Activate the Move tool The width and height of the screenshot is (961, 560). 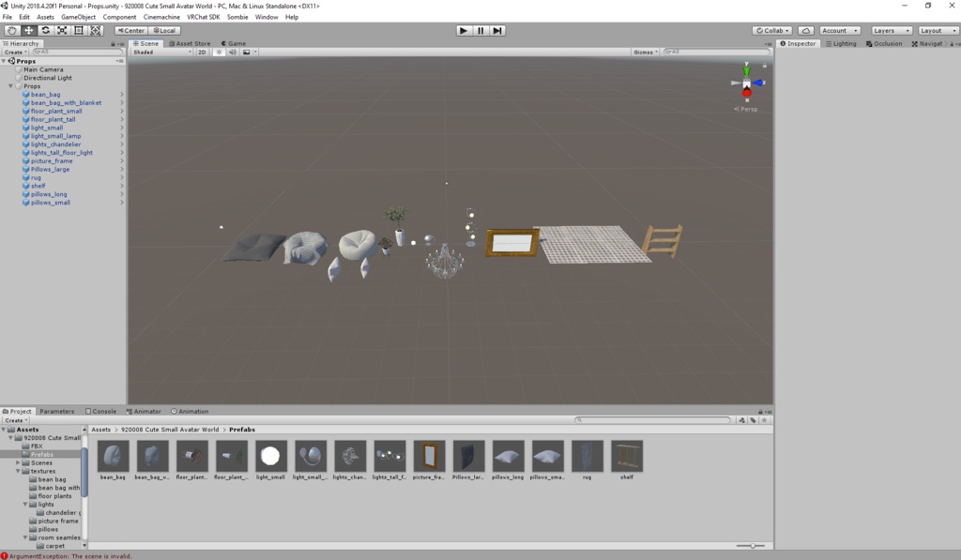coord(27,30)
